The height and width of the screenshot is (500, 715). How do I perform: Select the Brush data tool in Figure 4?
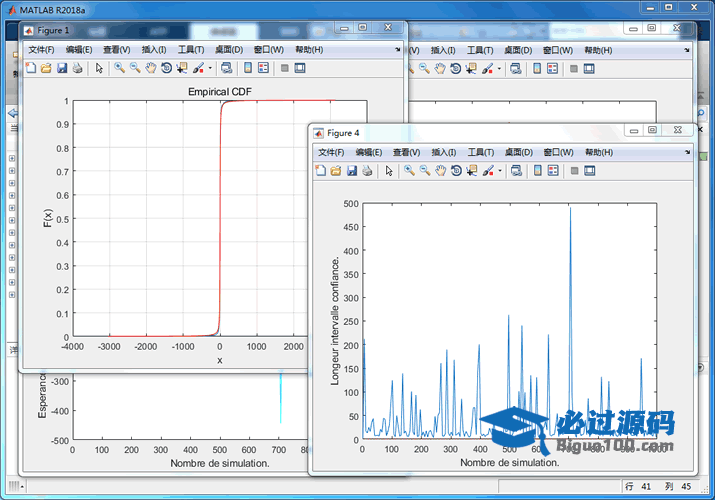[x=488, y=171]
